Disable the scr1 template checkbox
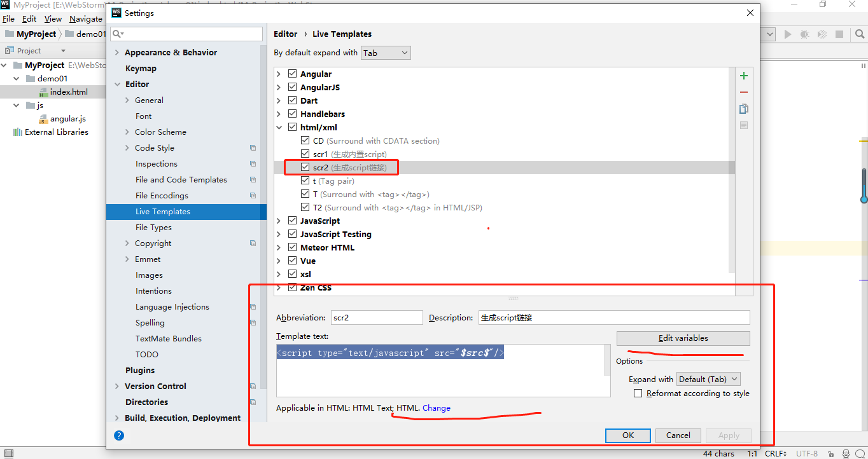Screen dimensions: 868x459 (x=305, y=154)
